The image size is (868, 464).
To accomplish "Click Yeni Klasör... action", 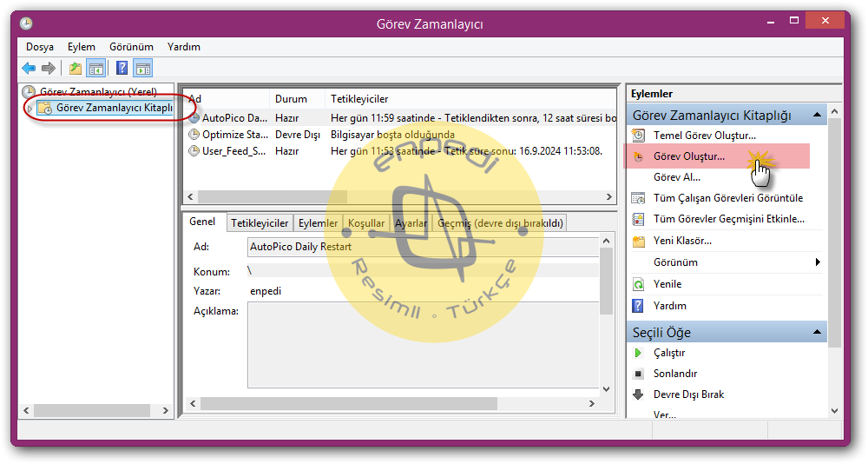I will (682, 241).
